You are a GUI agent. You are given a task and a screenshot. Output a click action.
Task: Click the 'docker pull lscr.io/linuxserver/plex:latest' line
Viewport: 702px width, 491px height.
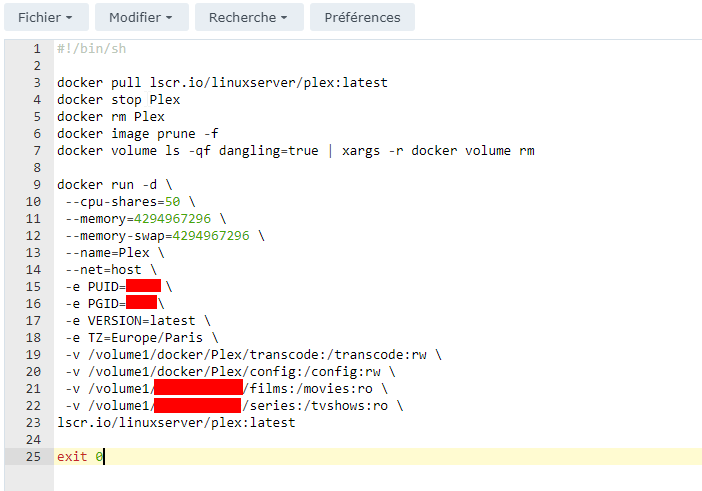[x=222, y=82]
